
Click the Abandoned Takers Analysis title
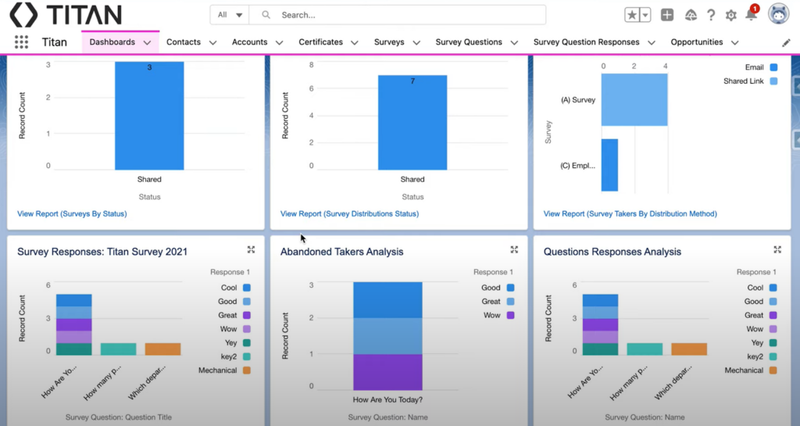(341, 252)
